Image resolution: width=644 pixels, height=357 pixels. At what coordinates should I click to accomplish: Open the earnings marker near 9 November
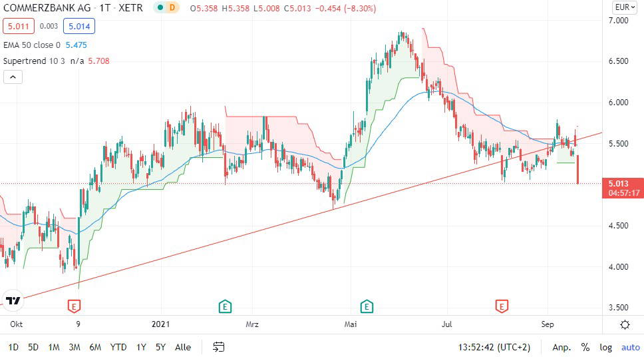click(74, 306)
